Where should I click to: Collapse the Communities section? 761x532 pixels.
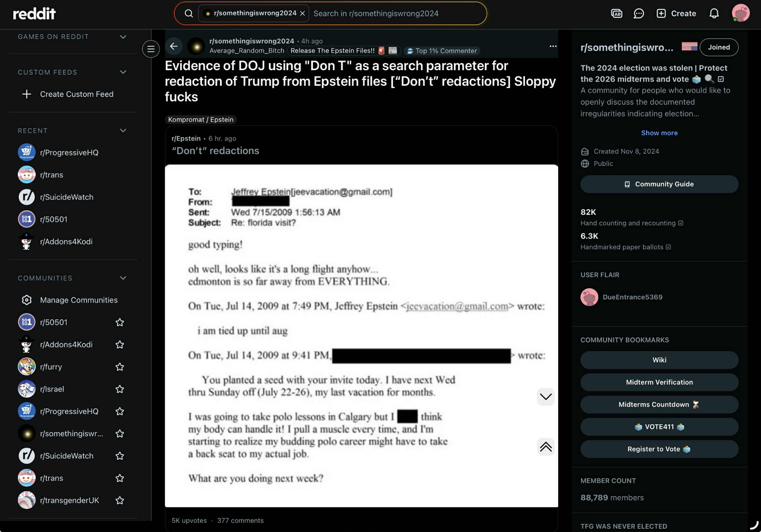coord(123,278)
